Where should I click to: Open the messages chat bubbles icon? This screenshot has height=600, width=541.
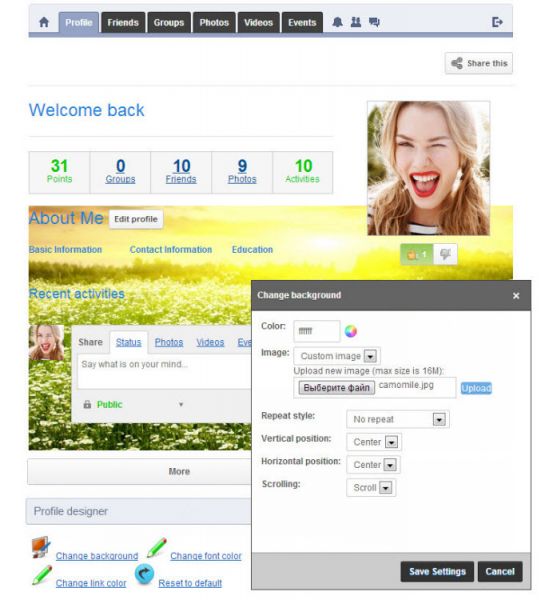(x=374, y=22)
